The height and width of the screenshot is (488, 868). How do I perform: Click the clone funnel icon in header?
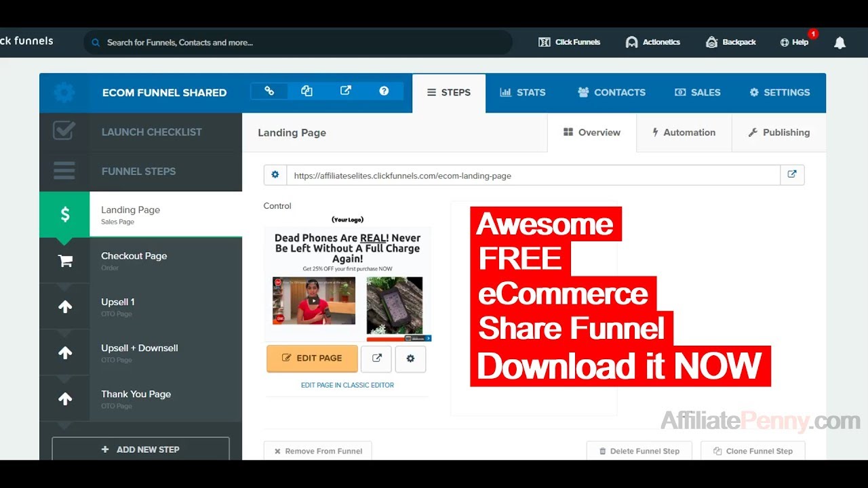307,91
